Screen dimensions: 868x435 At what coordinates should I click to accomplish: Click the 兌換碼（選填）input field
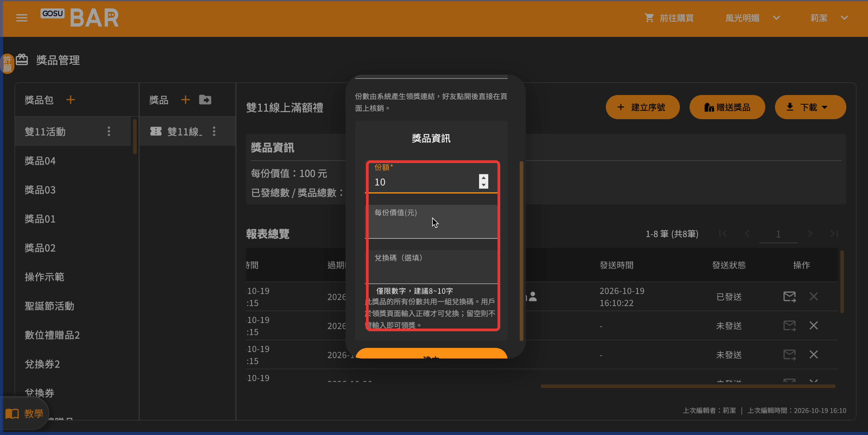[431, 267]
